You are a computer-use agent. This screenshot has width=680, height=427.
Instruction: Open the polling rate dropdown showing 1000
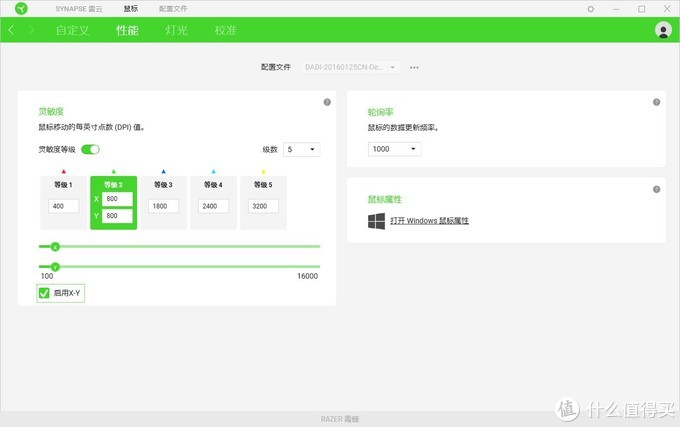tap(394, 149)
